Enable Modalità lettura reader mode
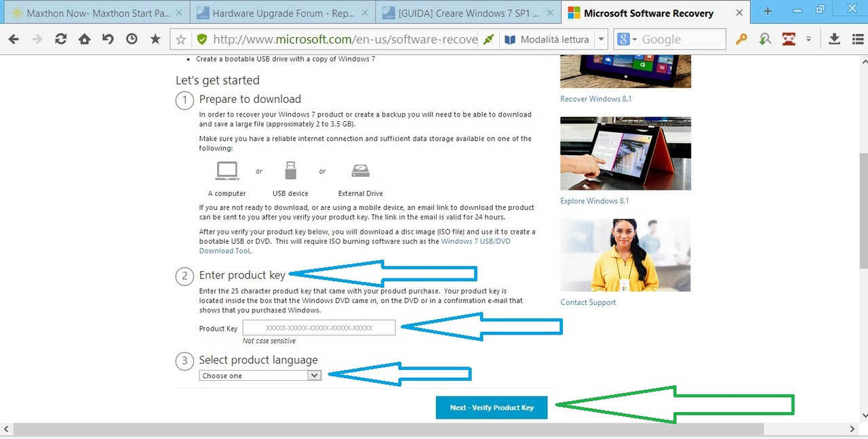The height and width of the screenshot is (439, 868). [547, 39]
